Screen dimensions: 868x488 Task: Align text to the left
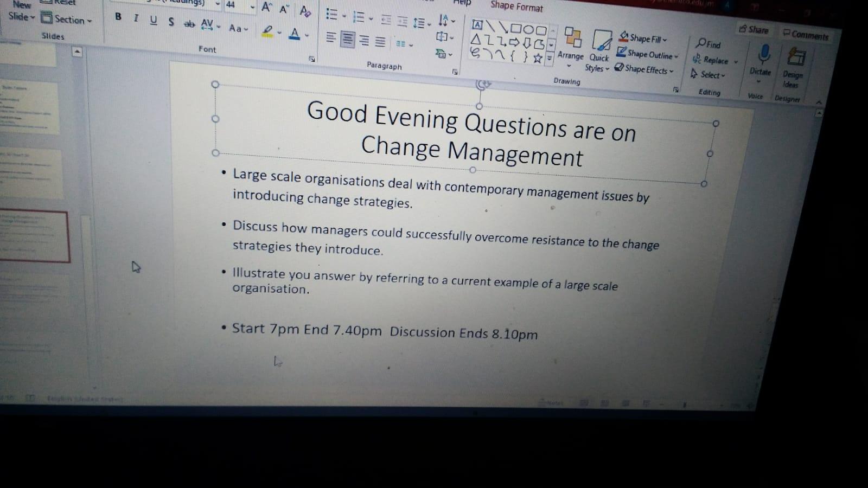[331, 37]
